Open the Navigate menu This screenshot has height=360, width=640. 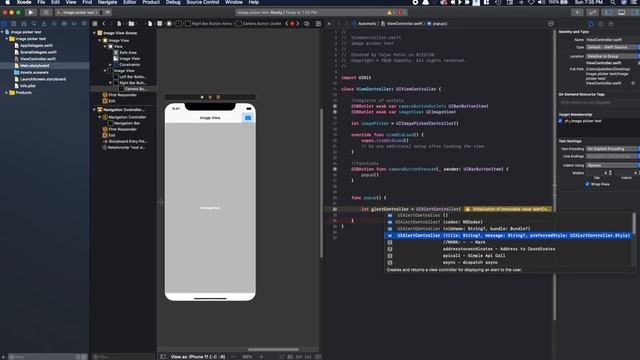(107, 2)
